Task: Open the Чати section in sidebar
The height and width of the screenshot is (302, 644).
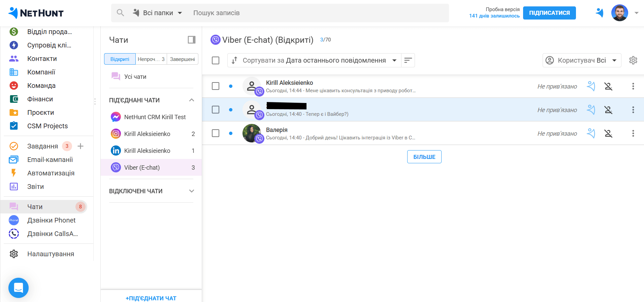Action: pos(47,207)
